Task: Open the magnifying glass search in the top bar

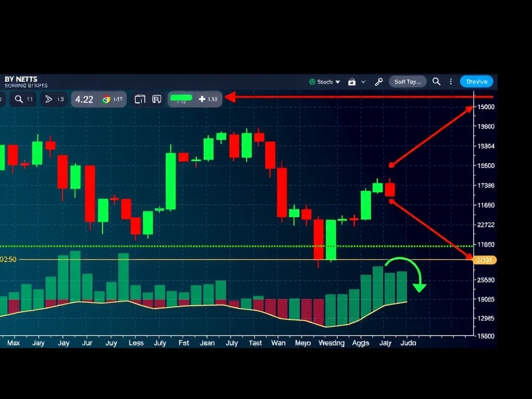Action: point(436,82)
